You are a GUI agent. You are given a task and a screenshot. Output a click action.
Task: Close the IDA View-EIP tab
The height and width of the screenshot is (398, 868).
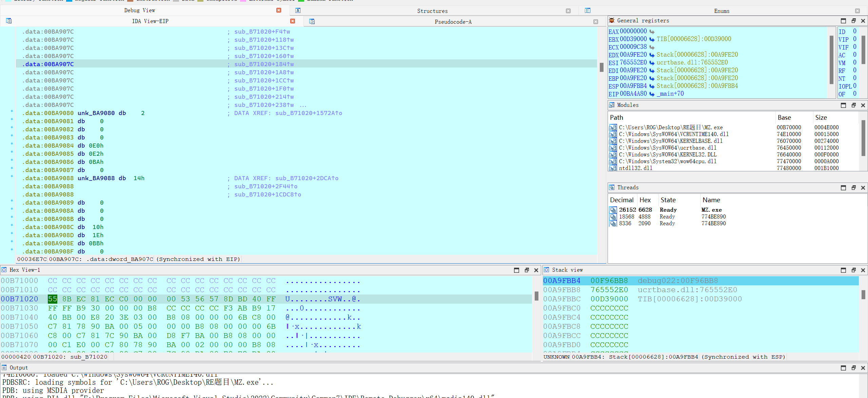pyautogui.click(x=293, y=21)
